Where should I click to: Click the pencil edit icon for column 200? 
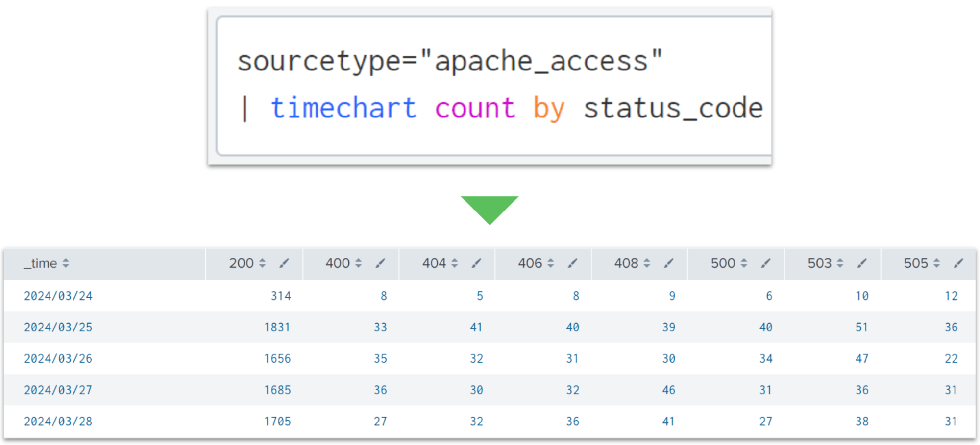(284, 263)
